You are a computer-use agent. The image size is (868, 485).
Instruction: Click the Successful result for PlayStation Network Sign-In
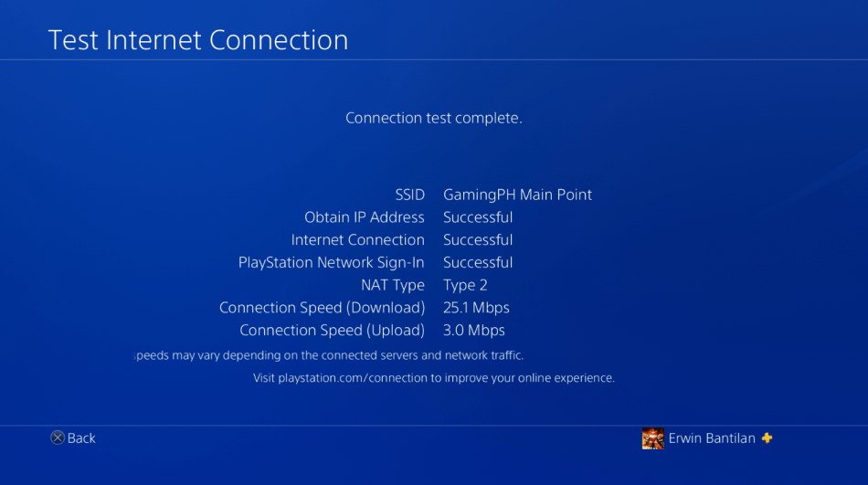478,263
